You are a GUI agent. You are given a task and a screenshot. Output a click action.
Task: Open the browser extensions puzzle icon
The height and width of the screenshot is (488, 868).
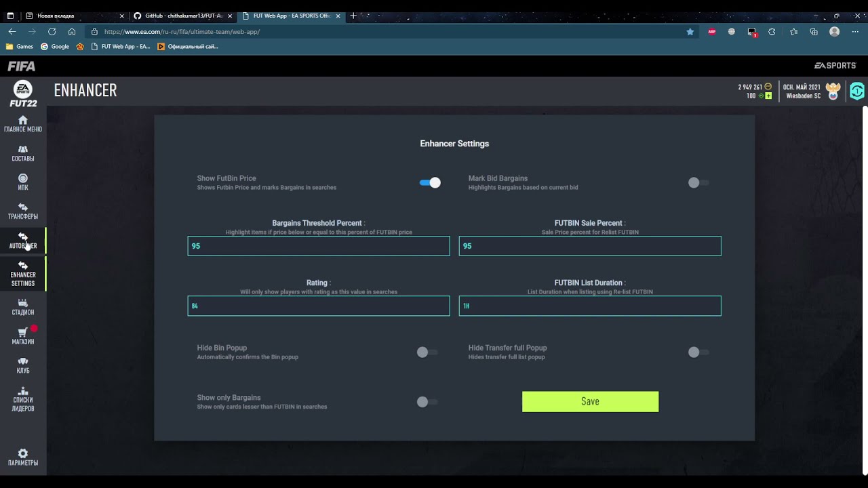click(x=772, y=32)
